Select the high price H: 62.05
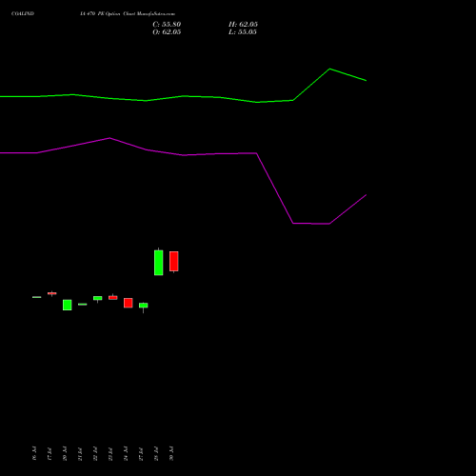476x476 pixels. [x=243, y=25]
